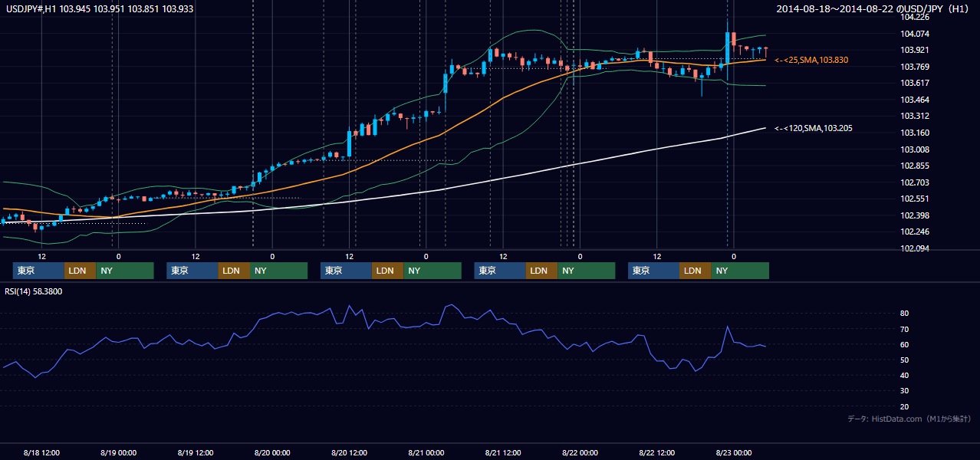Click the RSI scale value 40
The height and width of the screenshot is (460, 980).
pyautogui.click(x=905, y=375)
